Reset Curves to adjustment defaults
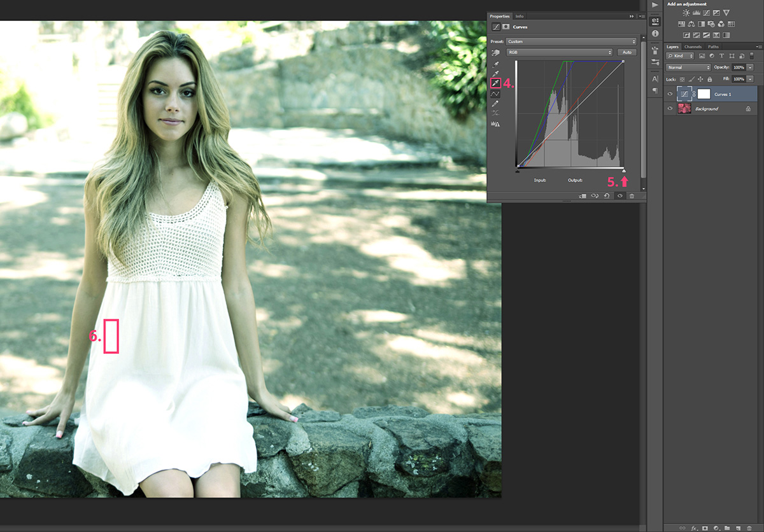The width and height of the screenshot is (764, 532). pyautogui.click(x=606, y=196)
